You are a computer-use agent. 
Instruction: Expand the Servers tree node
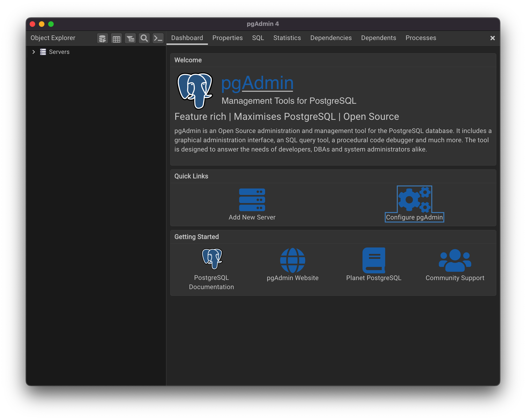(x=34, y=52)
